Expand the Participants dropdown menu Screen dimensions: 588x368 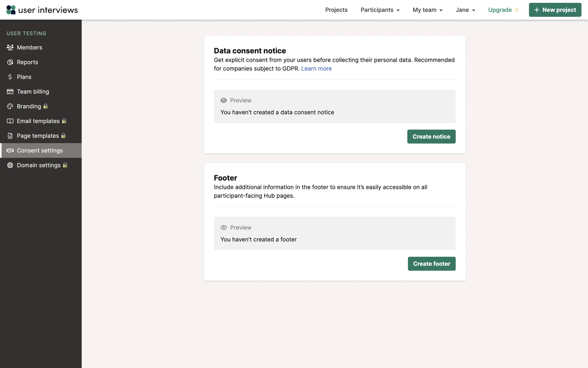(x=380, y=10)
